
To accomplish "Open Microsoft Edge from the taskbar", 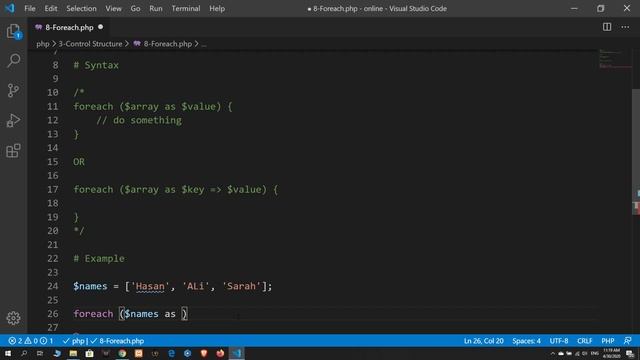I will (x=171, y=353).
